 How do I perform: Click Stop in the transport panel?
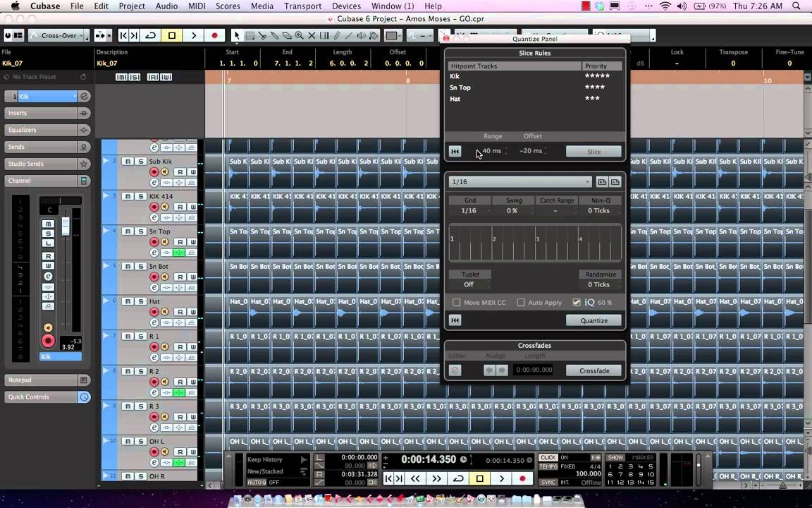(479, 478)
